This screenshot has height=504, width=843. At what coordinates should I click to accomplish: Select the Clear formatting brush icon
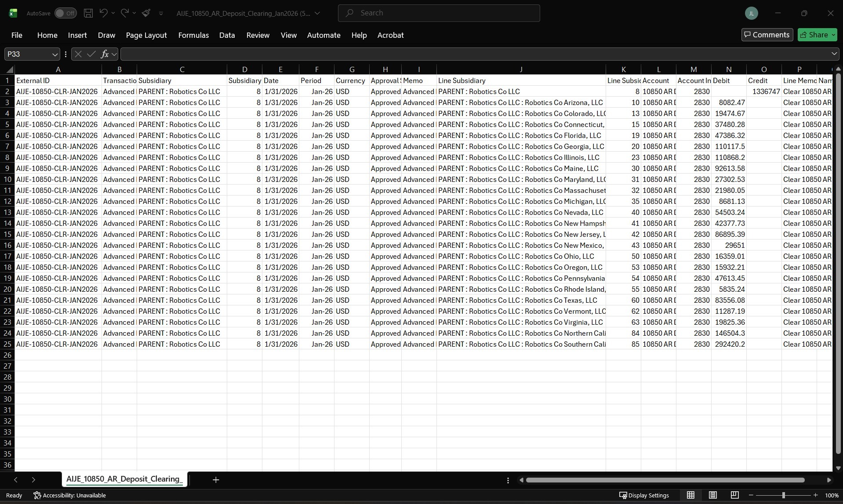(x=146, y=13)
